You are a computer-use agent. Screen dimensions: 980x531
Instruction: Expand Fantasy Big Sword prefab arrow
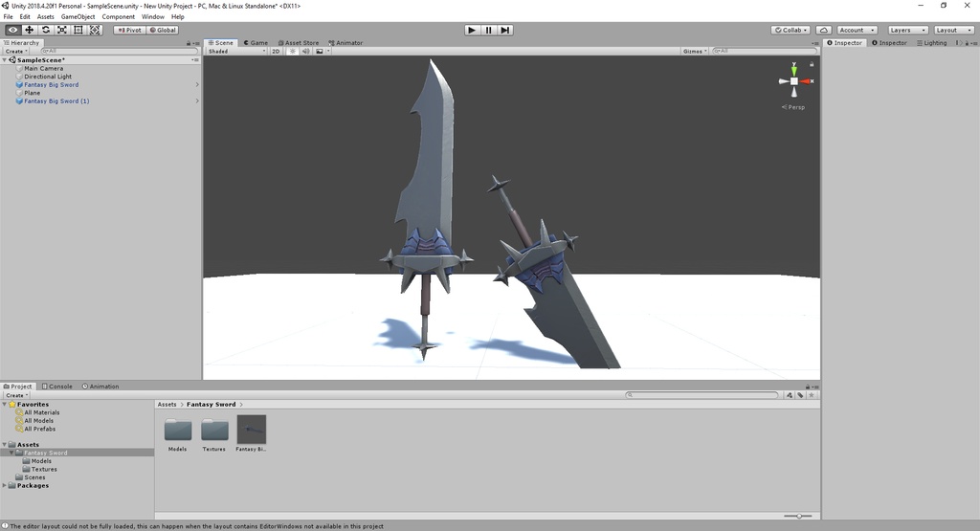[x=197, y=85]
